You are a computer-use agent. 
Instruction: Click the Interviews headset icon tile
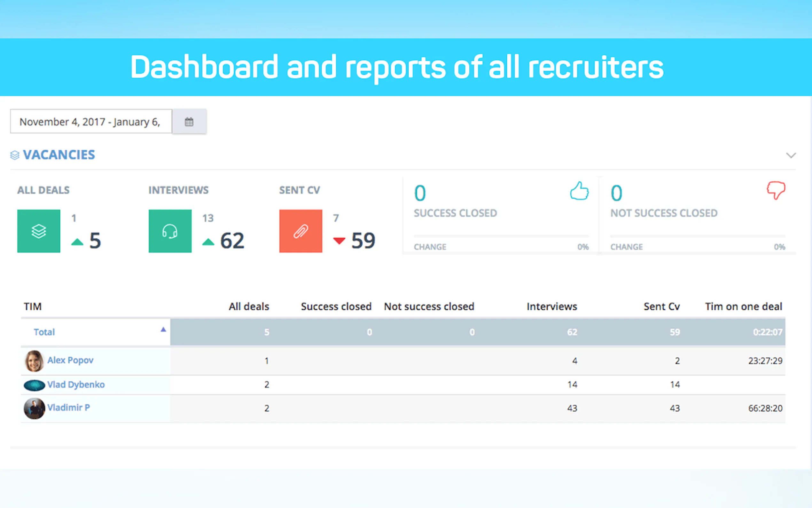point(170,231)
